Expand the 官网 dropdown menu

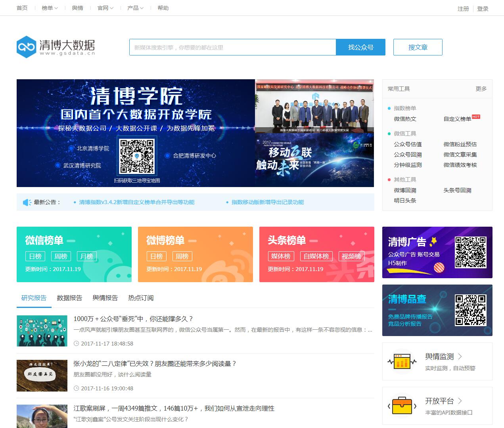pyautogui.click(x=105, y=8)
